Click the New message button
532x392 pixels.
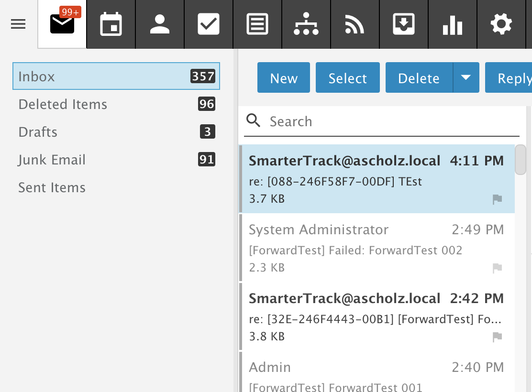[x=284, y=77]
